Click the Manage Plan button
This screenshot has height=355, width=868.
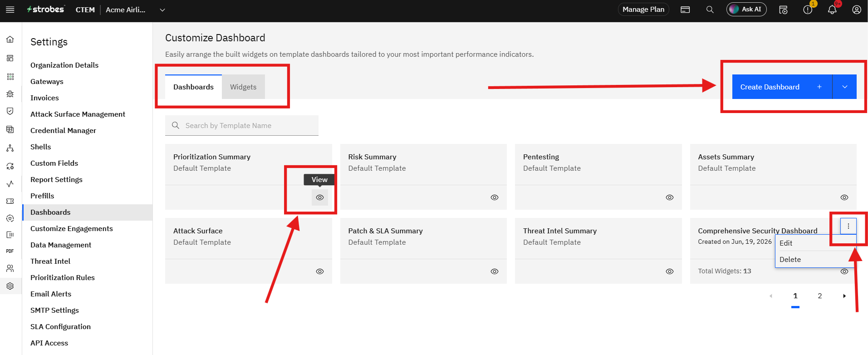pos(643,10)
